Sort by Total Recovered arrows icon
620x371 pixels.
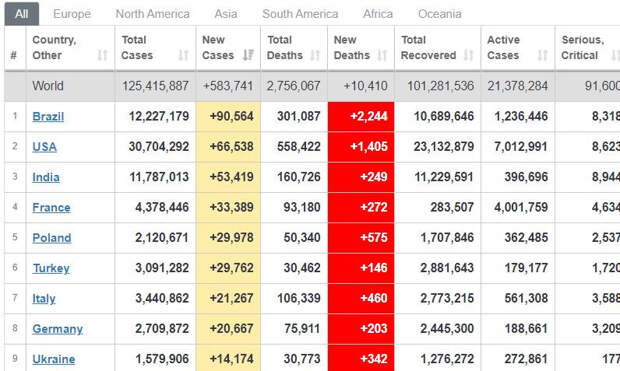click(x=468, y=55)
